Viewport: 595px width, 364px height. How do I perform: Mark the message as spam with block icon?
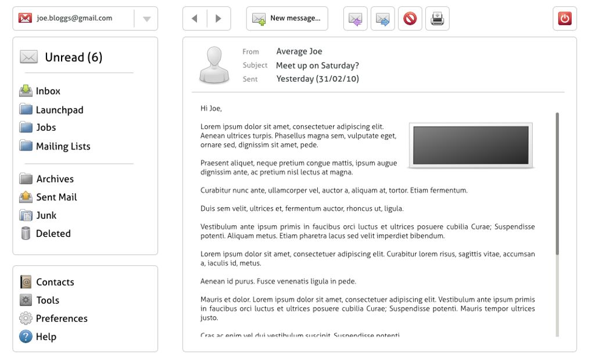410,18
